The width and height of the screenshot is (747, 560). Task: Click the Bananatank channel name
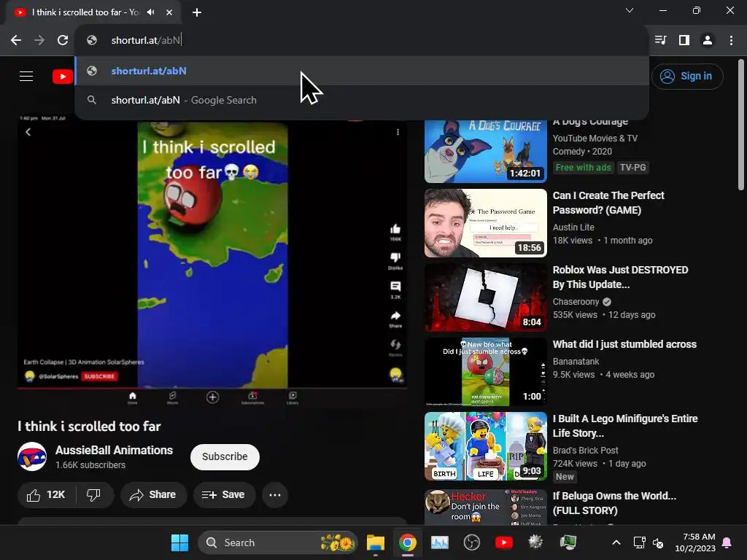(576, 362)
